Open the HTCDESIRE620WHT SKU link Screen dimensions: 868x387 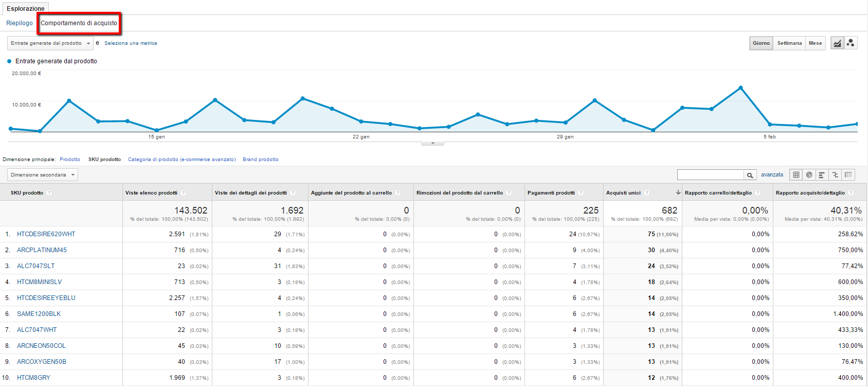pos(46,234)
